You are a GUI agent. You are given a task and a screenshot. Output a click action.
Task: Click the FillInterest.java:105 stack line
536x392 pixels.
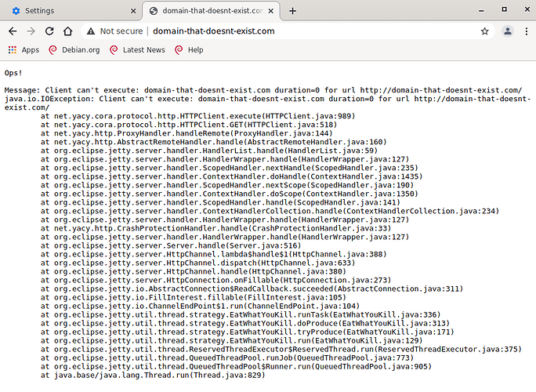194,298
